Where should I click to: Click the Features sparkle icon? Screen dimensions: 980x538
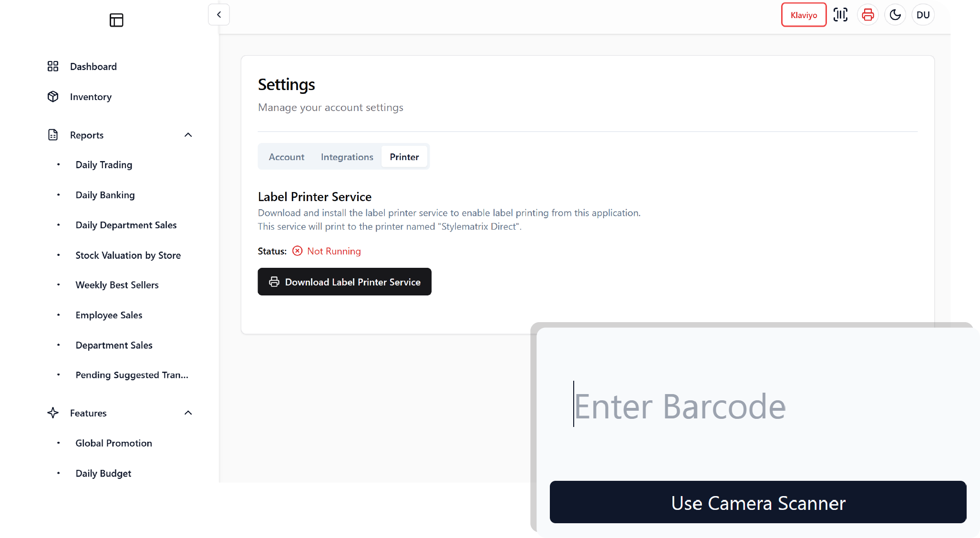coord(53,413)
